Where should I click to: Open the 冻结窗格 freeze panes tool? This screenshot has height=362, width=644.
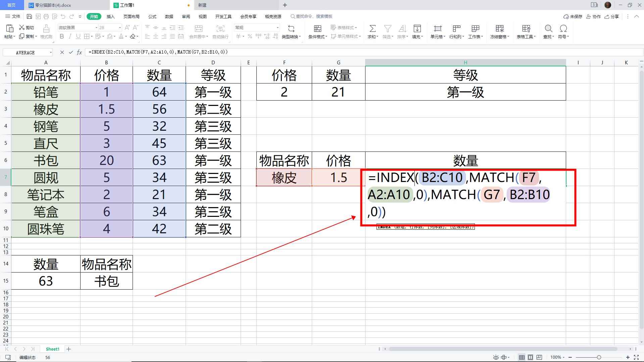pyautogui.click(x=499, y=32)
